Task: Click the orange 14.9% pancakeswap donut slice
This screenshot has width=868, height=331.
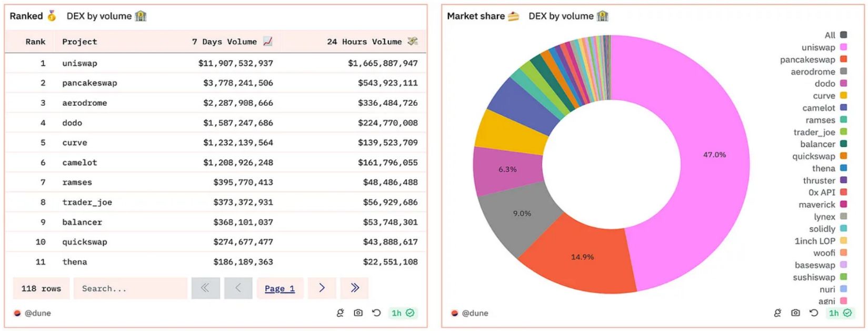Action: pos(583,257)
